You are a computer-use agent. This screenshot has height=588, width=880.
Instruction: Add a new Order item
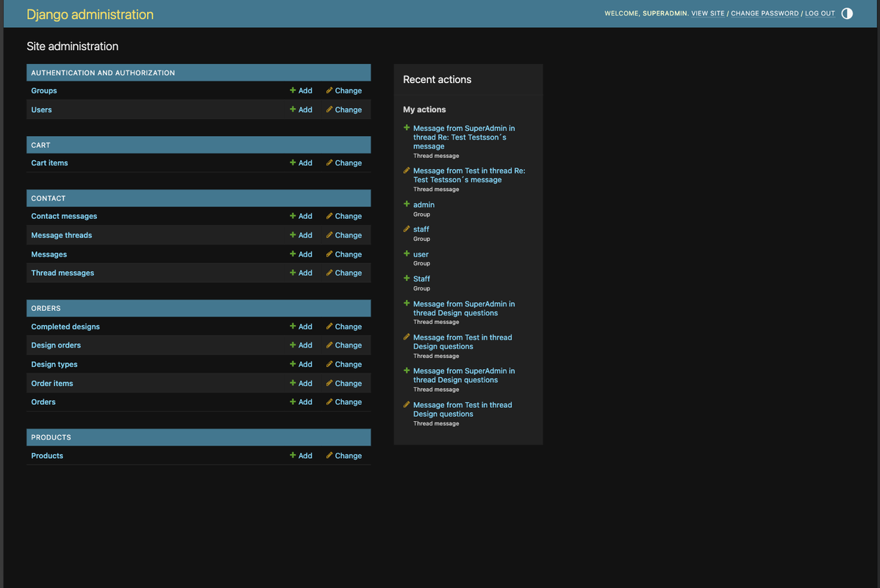tap(301, 384)
